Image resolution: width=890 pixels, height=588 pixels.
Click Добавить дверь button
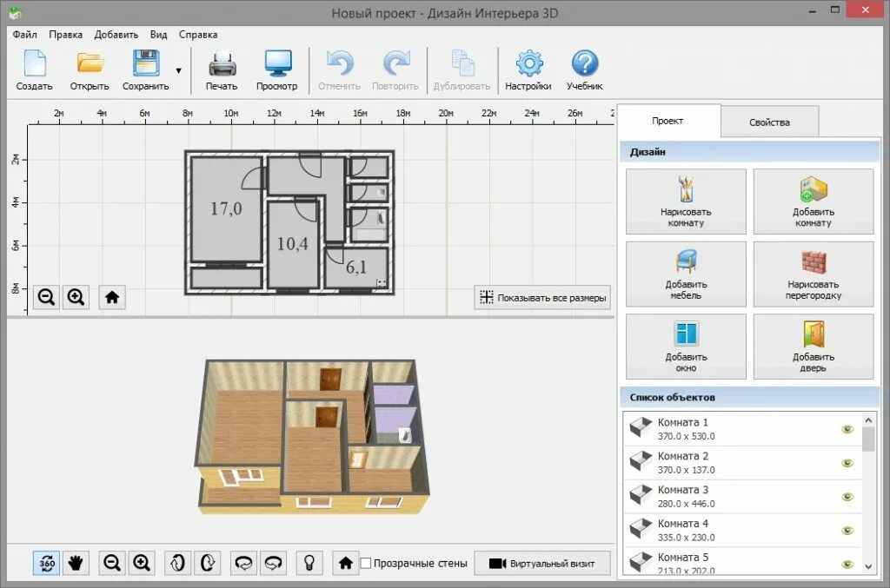814,347
